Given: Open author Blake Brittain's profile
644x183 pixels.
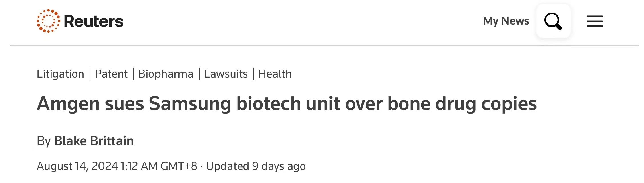Looking at the screenshot, I should pos(94,141).
